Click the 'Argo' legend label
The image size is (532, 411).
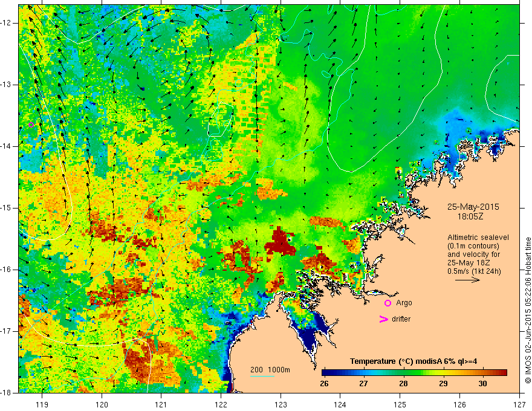tap(404, 303)
